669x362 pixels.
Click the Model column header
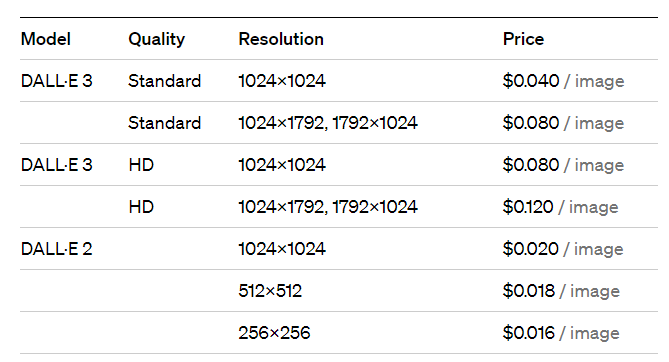46,39
